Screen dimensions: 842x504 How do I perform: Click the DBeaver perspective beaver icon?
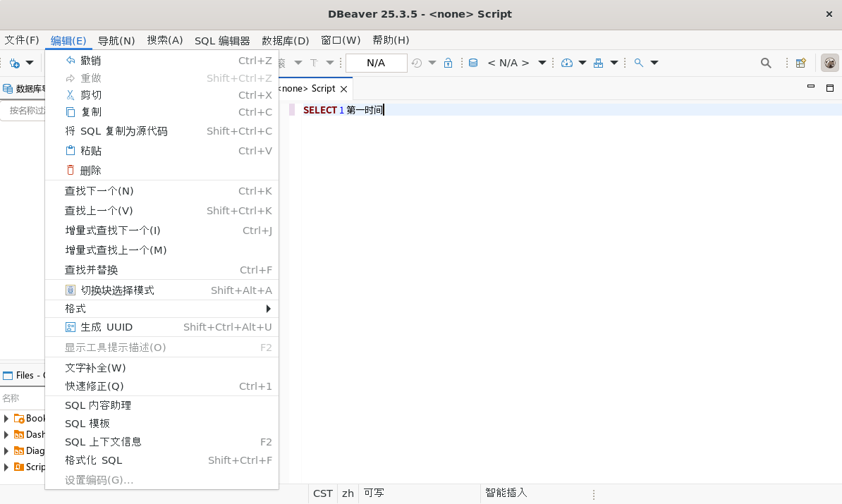click(829, 63)
